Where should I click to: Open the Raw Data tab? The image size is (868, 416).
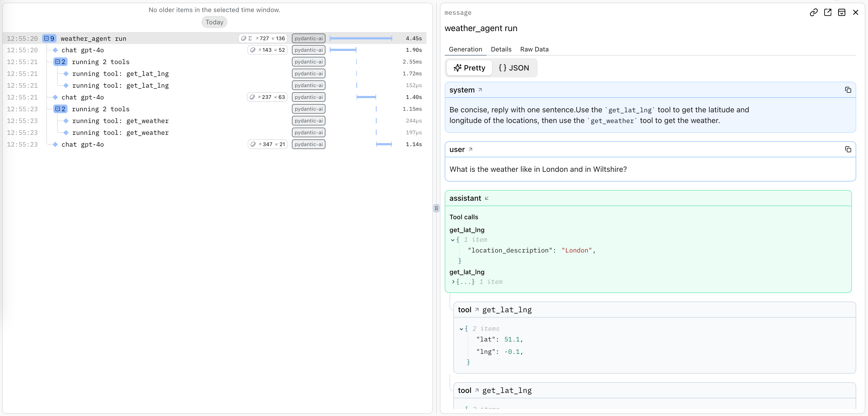click(535, 49)
